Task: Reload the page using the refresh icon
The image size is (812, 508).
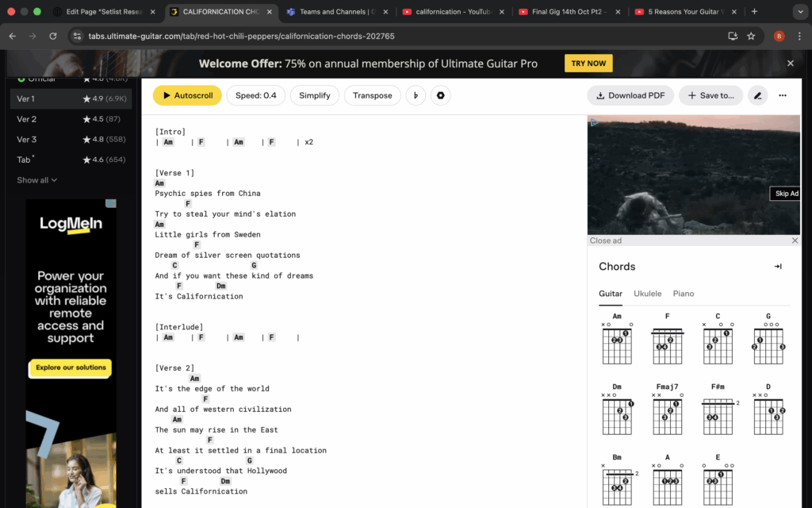Action: (x=53, y=36)
